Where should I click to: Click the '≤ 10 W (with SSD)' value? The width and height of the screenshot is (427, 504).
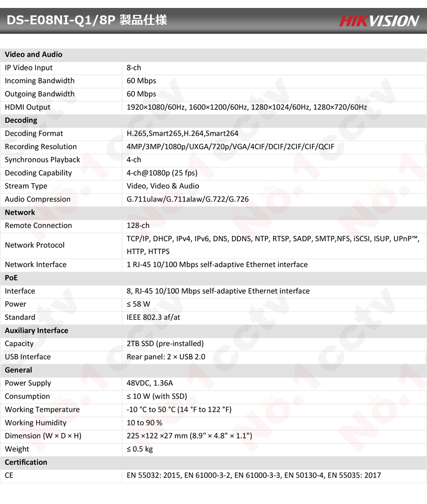(157, 396)
